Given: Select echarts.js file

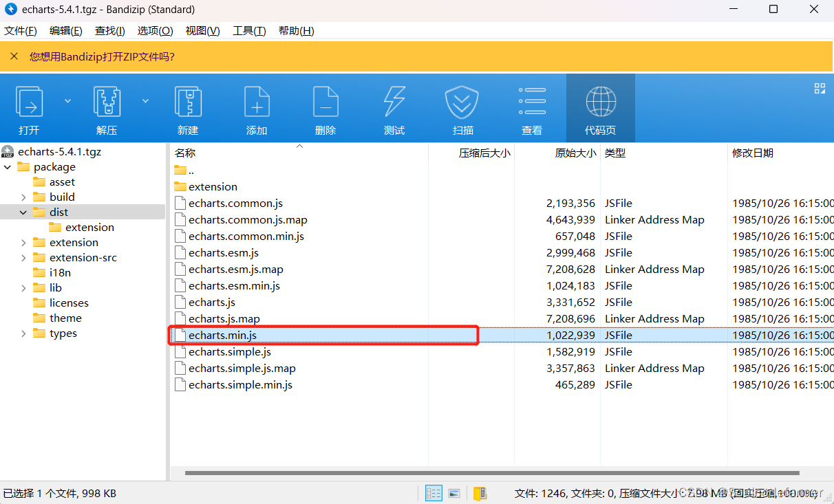Looking at the screenshot, I should tap(204, 302).
